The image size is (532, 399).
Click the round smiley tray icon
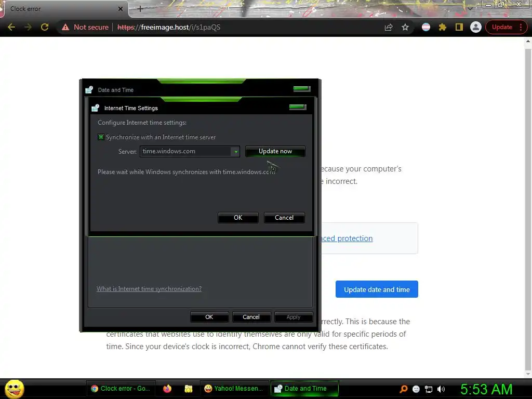[416, 389]
